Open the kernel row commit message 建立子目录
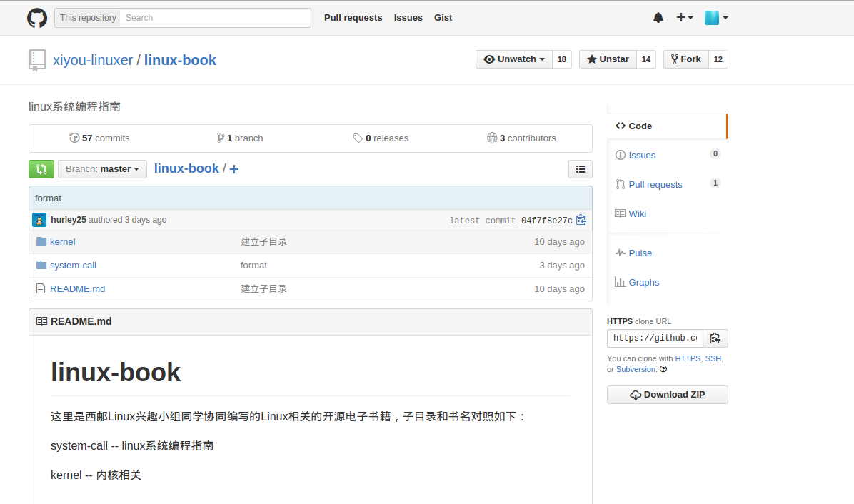Screen dimensions: 854x504 pyautogui.click(x=263, y=242)
